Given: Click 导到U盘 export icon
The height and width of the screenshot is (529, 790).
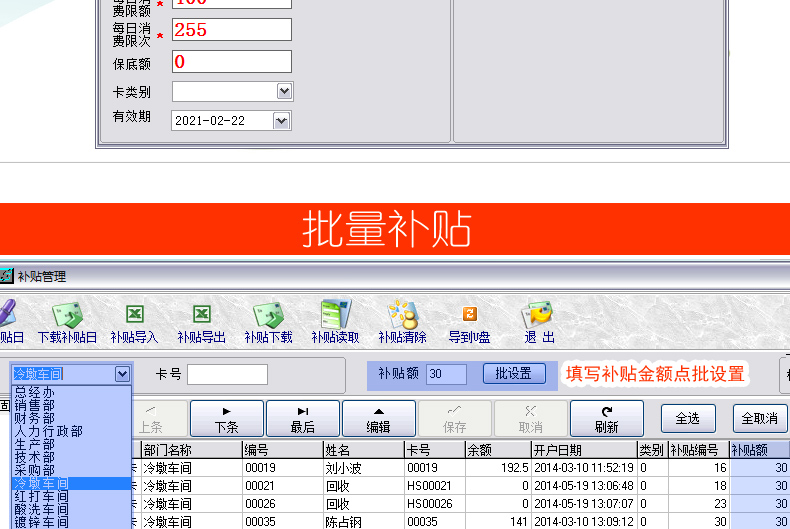Looking at the screenshot, I should (469, 322).
